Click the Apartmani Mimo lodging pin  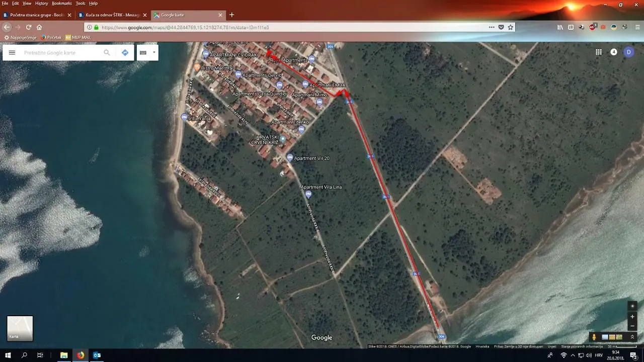pos(319,102)
